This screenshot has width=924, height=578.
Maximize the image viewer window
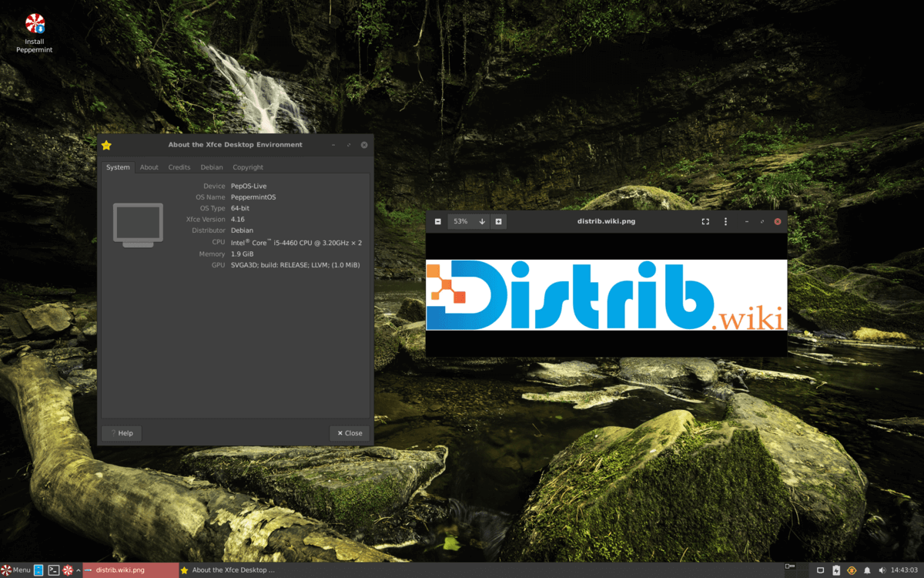[762, 221]
